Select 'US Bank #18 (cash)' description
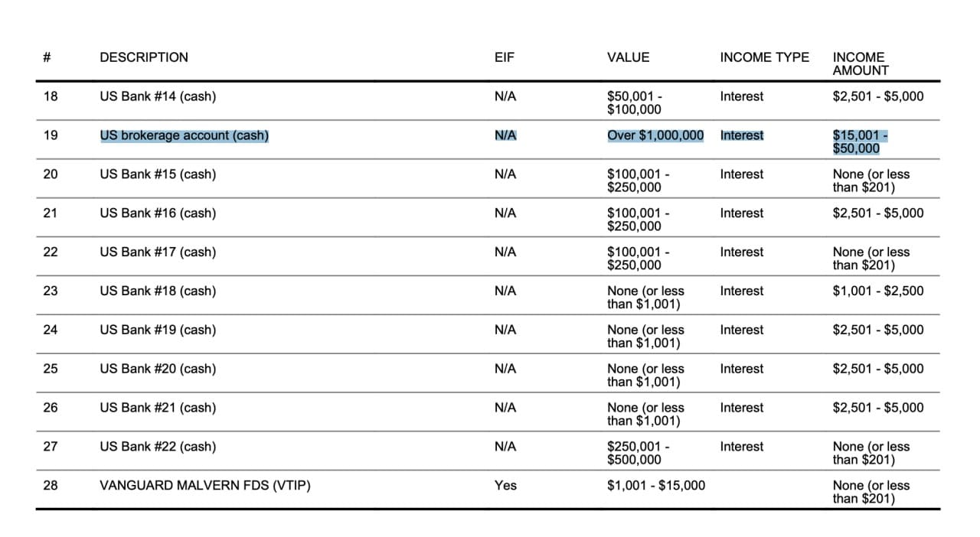 pyautogui.click(x=158, y=291)
